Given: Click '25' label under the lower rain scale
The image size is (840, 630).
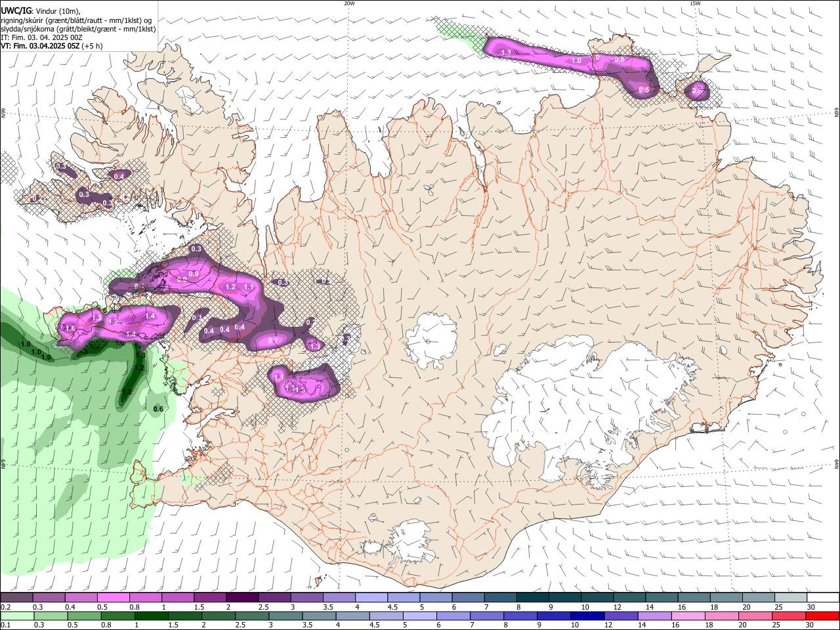Looking at the screenshot, I should (778, 625).
